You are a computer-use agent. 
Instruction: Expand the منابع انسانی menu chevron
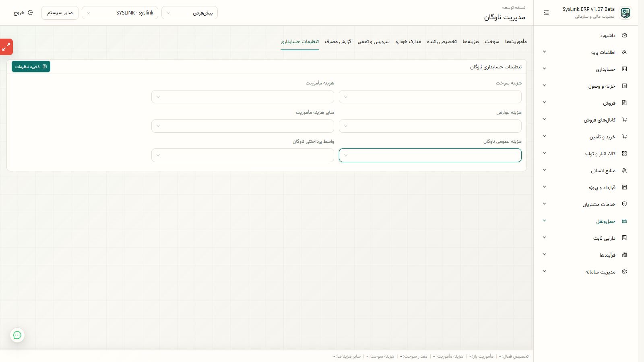544,170
